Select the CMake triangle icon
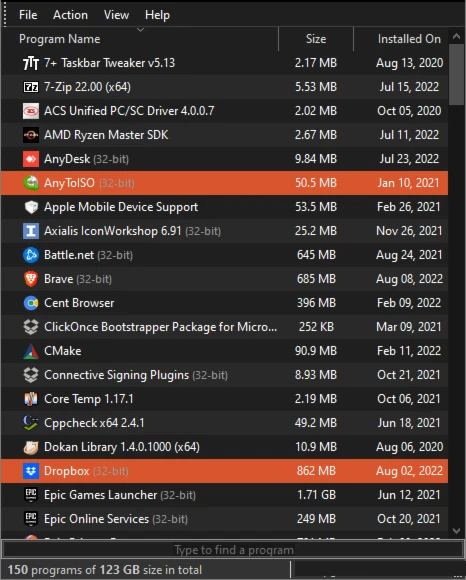Screen dimensions: 466x580 pyautogui.click(x=31, y=351)
